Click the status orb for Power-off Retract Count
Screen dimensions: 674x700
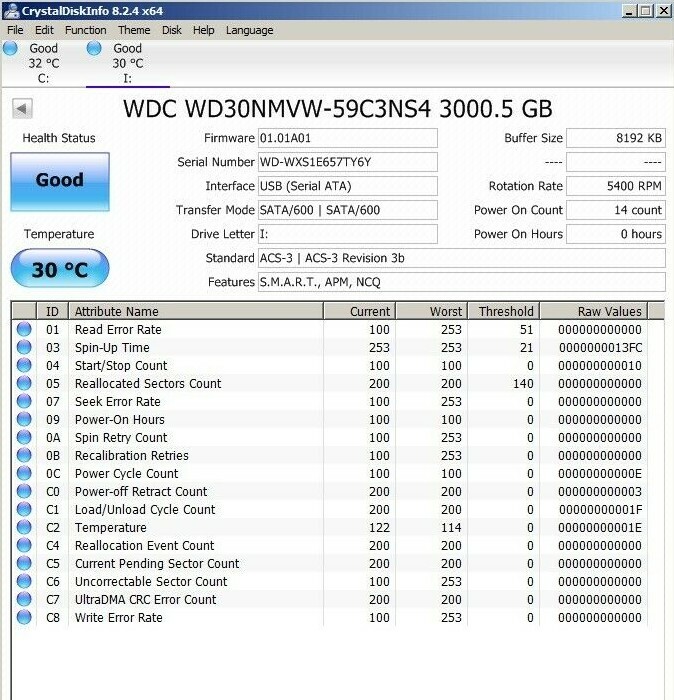(24, 492)
